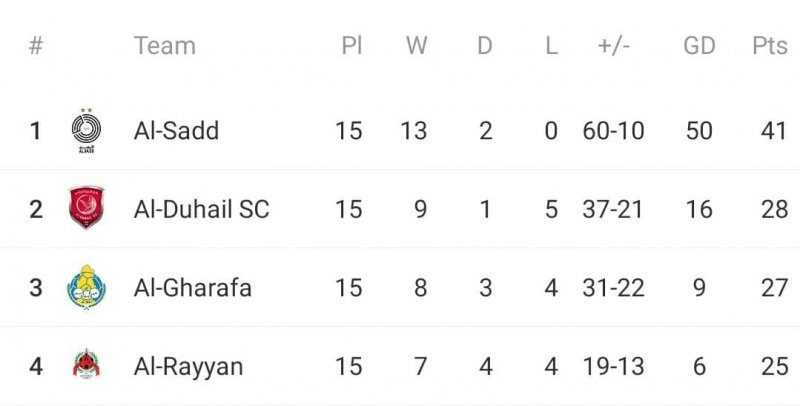This screenshot has width=800, height=406.
Task: Click the Pl played column header
Action: coord(351,46)
